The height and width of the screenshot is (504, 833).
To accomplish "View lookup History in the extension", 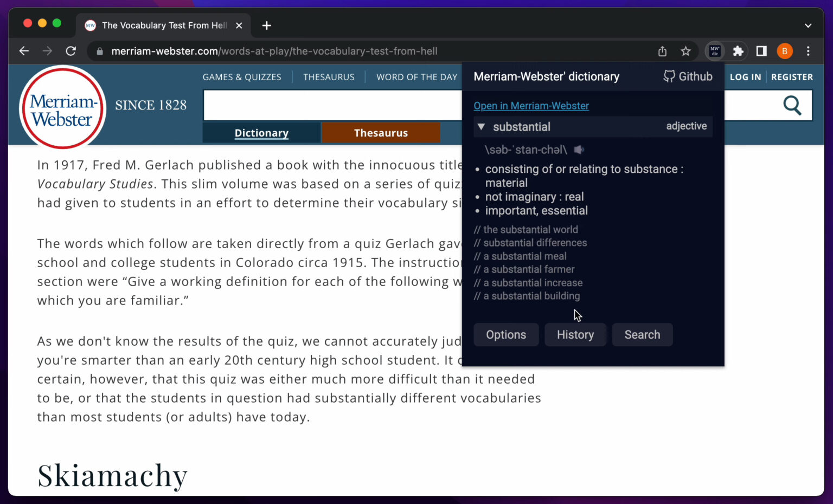I will click(x=575, y=334).
